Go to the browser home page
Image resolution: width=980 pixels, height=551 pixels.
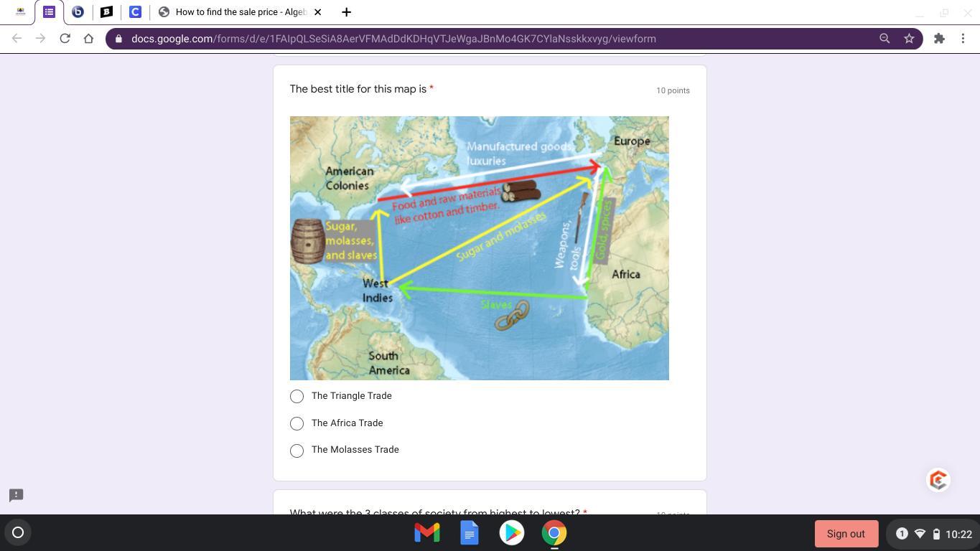coord(88,39)
